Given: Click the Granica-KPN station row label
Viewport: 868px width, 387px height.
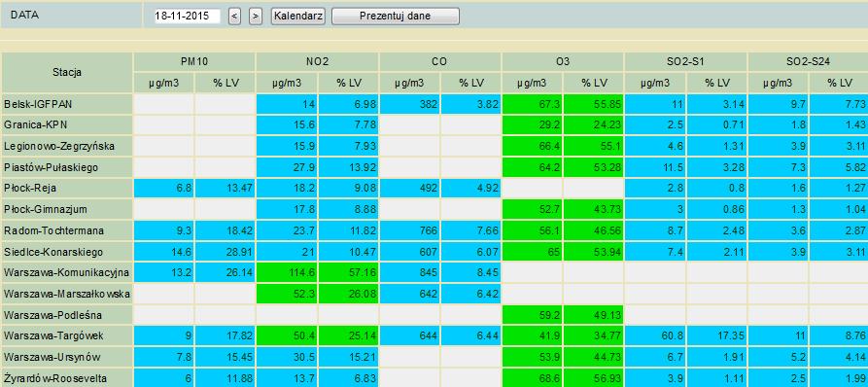Looking at the screenshot, I should [x=67, y=124].
